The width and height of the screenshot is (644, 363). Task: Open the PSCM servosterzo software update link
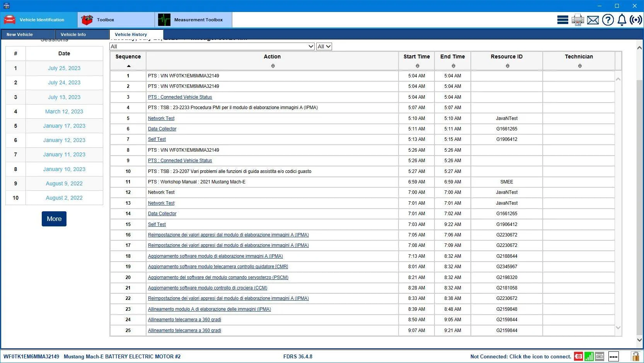[x=218, y=277]
